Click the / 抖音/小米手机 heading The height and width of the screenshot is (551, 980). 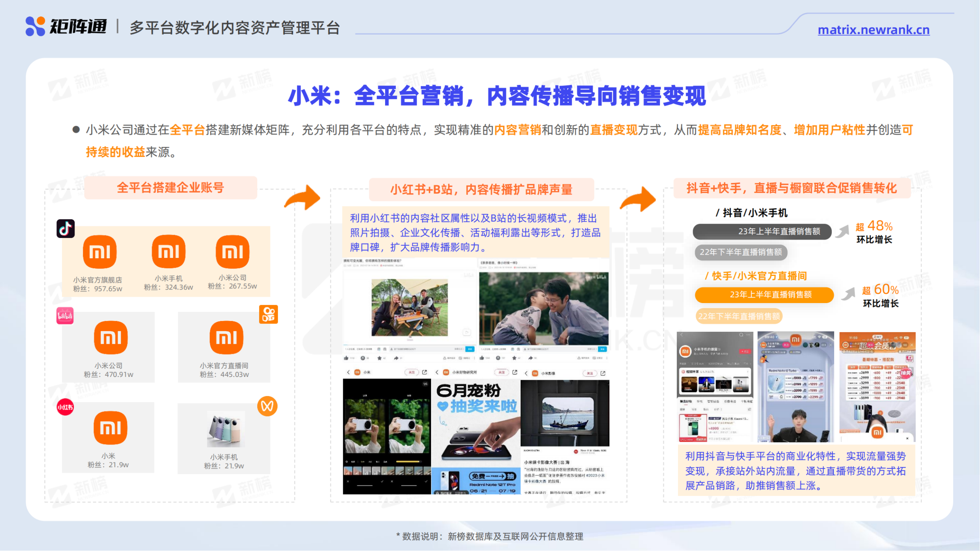click(x=751, y=213)
